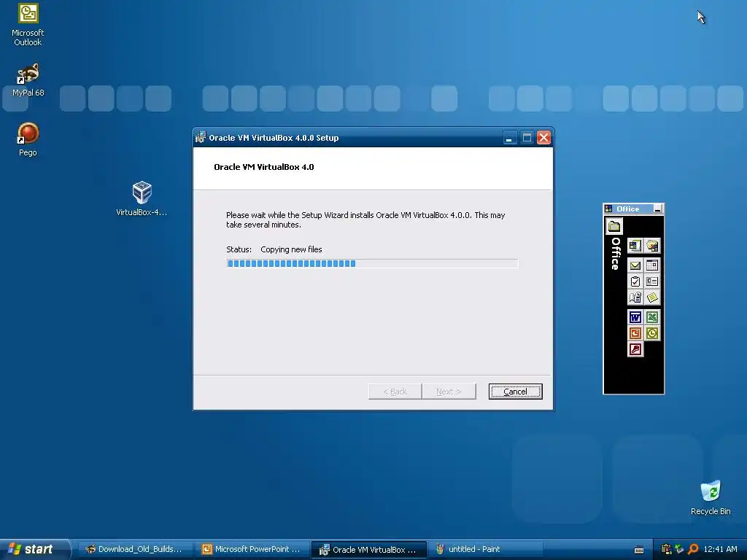Cancel the VirtualBox installation

(515, 392)
